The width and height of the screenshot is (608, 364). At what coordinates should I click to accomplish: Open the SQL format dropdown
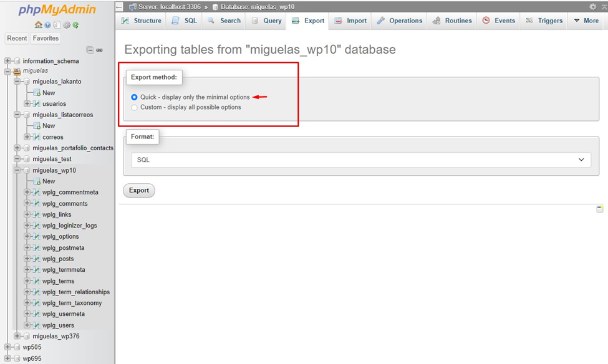(361, 160)
